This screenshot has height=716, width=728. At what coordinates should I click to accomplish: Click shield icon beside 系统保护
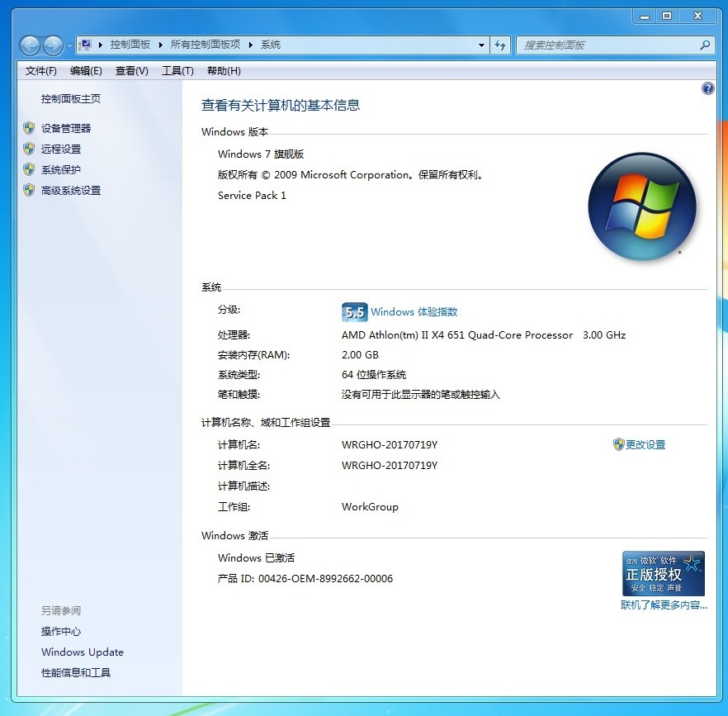[29, 169]
